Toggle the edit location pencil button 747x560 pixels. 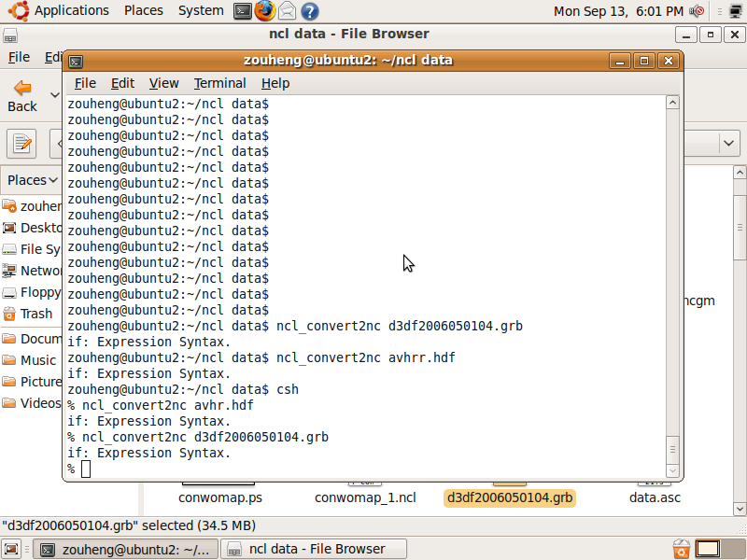21,144
